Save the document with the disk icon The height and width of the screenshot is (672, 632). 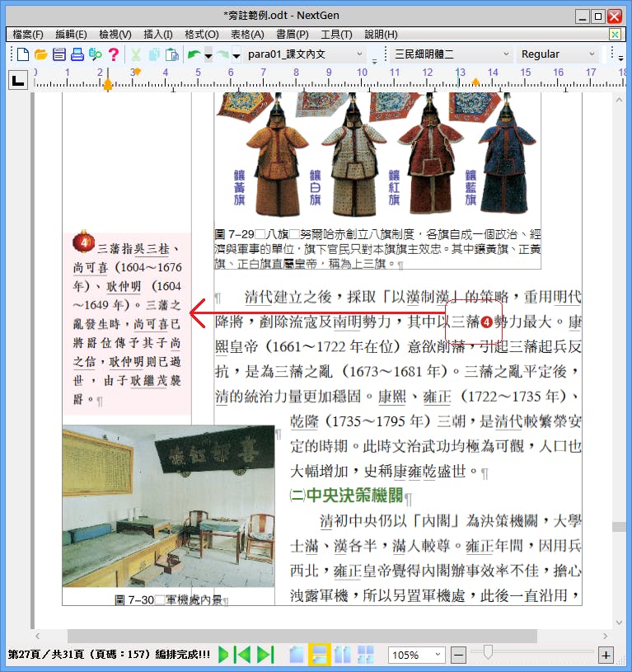(59, 54)
